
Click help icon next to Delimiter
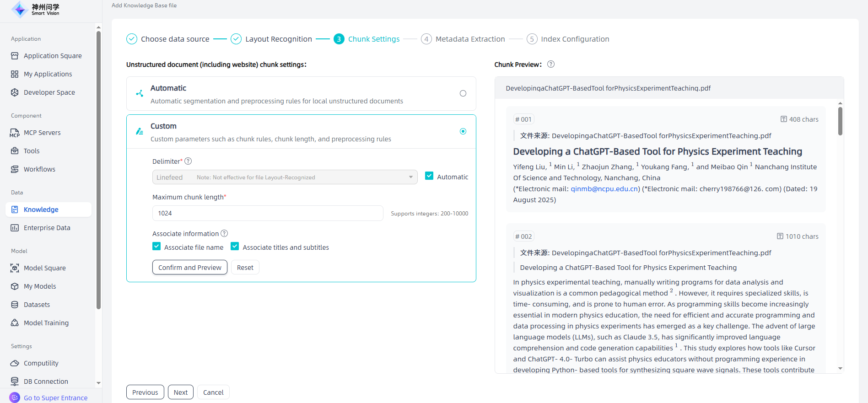coord(188,161)
